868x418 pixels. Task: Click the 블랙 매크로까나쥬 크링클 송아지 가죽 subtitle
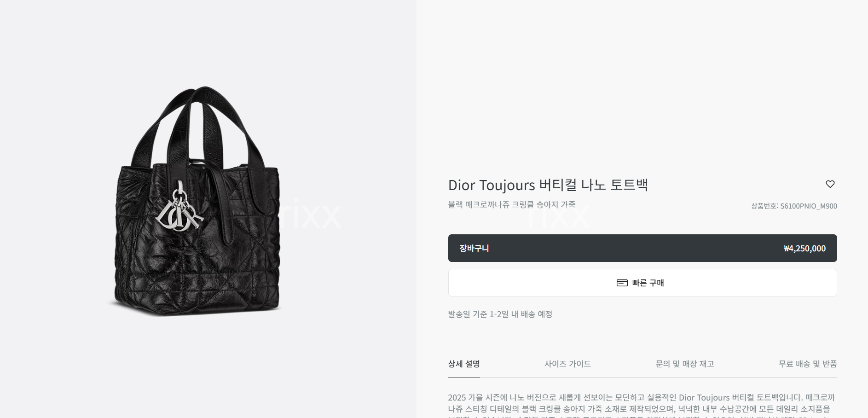[512, 204]
